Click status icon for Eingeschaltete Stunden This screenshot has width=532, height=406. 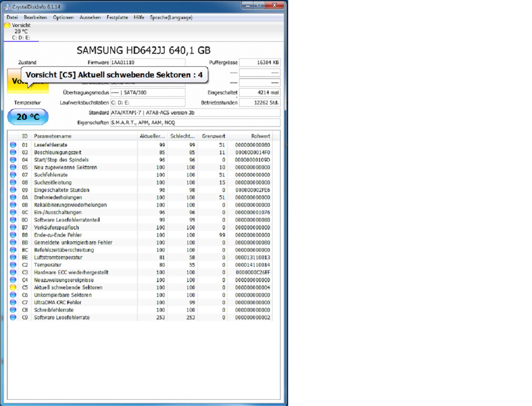pyautogui.click(x=13, y=190)
